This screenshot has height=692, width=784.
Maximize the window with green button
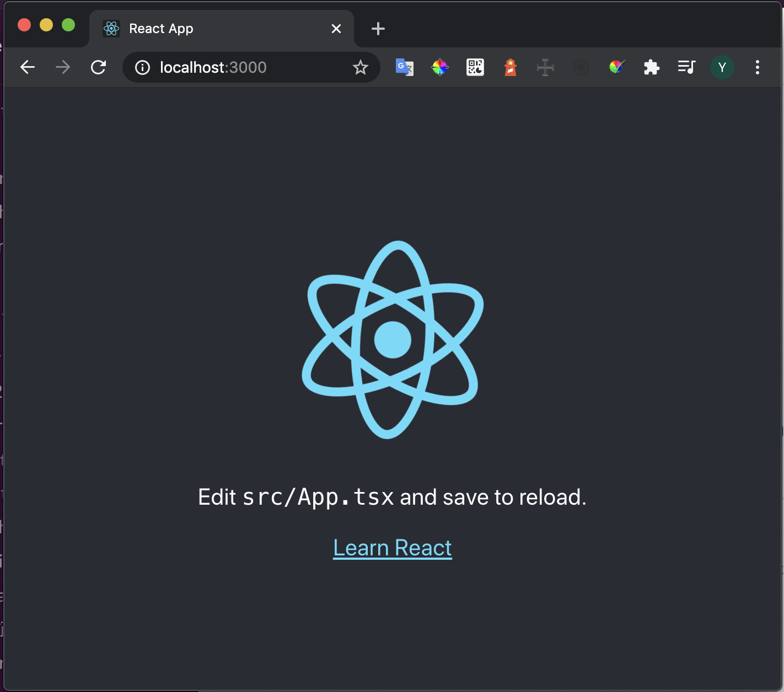(68, 25)
